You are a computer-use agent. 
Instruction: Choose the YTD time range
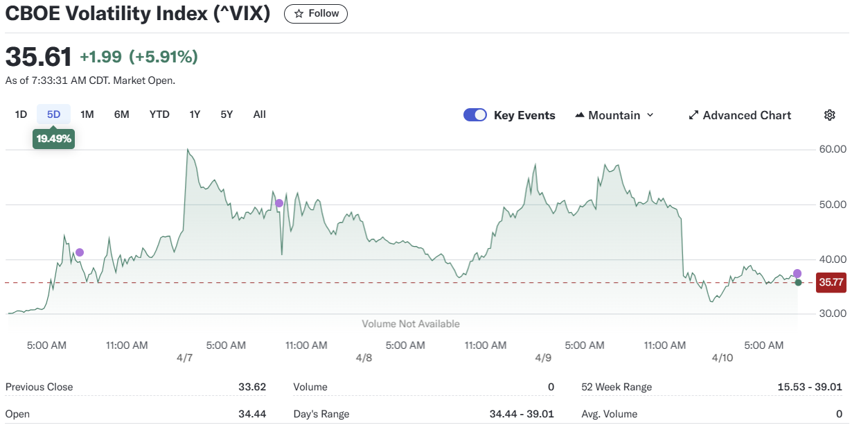159,114
